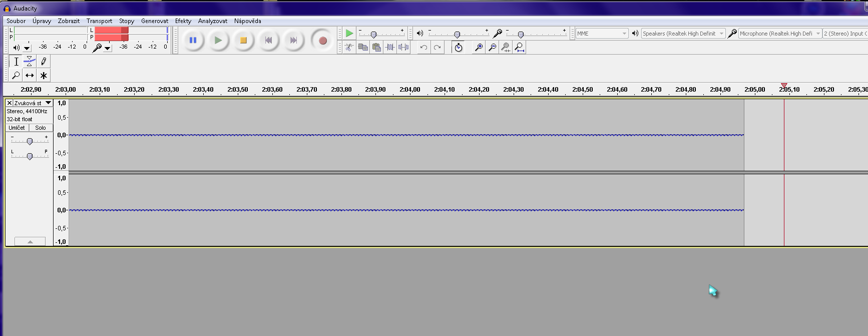The width and height of the screenshot is (868, 336).
Task: Activate the Multi-Tool asterisk icon
Action: [x=44, y=76]
